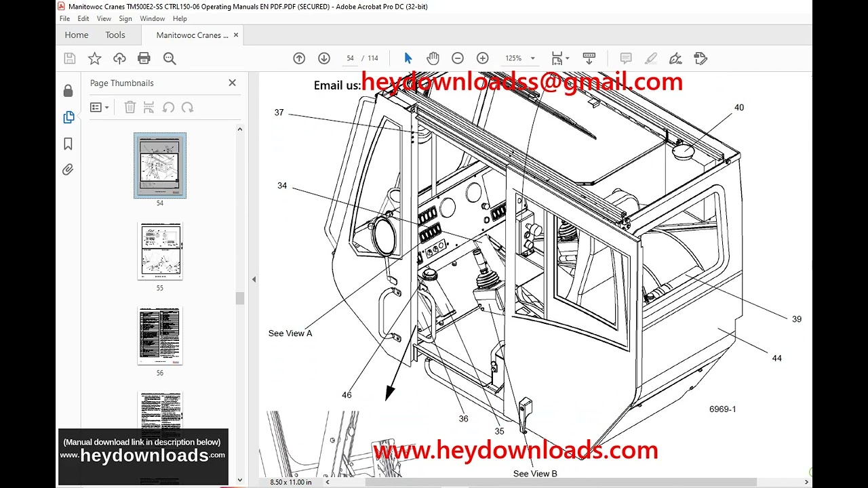Open the Sign menu
868x488 pixels.
[125, 19]
